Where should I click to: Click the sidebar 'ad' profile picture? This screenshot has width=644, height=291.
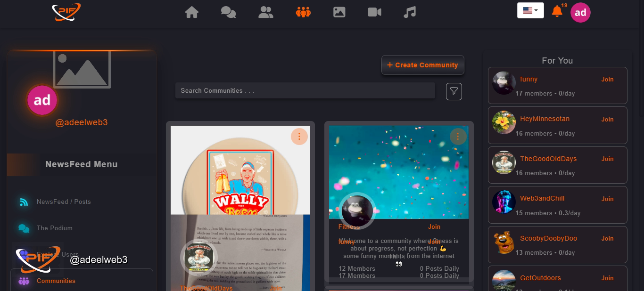click(x=42, y=100)
